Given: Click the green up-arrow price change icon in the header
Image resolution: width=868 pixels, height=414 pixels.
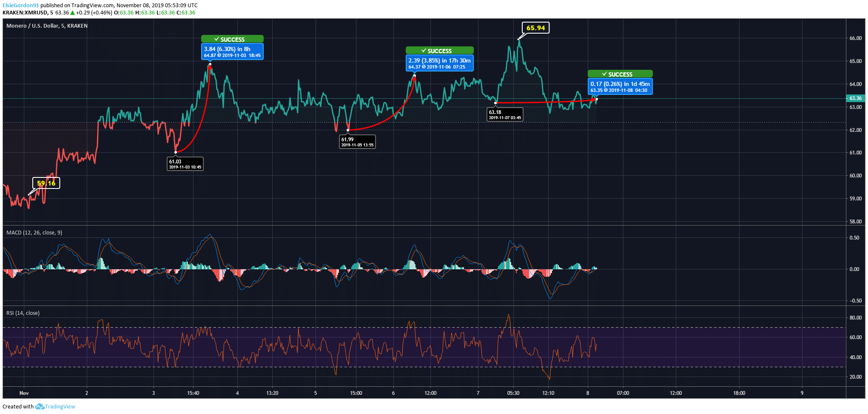Looking at the screenshot, I should coord(72,13).
